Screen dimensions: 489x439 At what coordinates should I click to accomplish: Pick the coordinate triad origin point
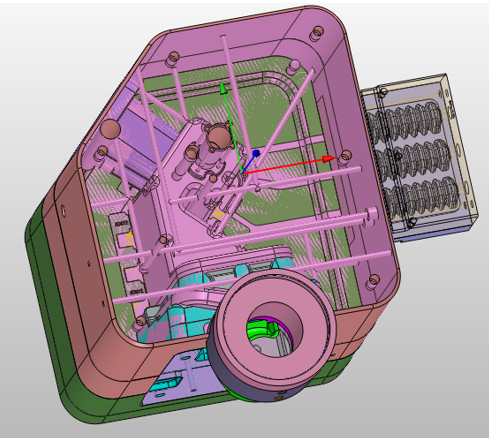(x=242, y=173)
